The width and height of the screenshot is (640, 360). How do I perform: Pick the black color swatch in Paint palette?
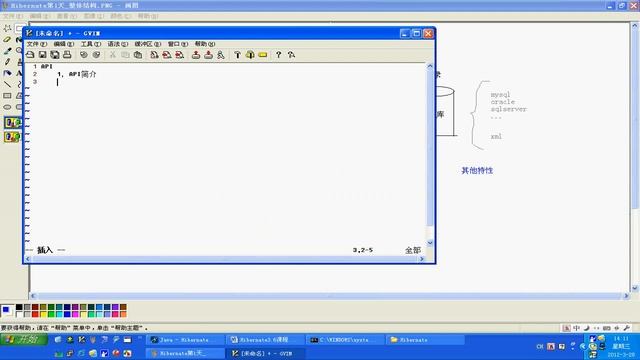[19, 307]
